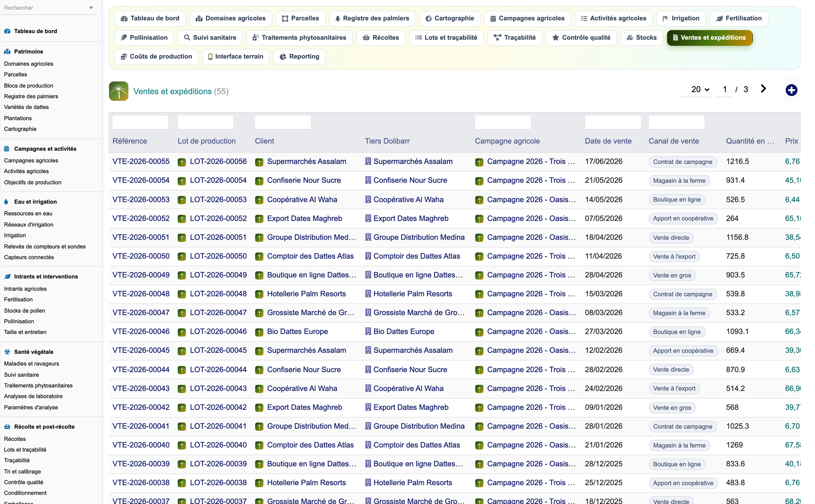Click the Date de vente filter field
This screenshot has width=815, height=504.
tap(613, 122)
